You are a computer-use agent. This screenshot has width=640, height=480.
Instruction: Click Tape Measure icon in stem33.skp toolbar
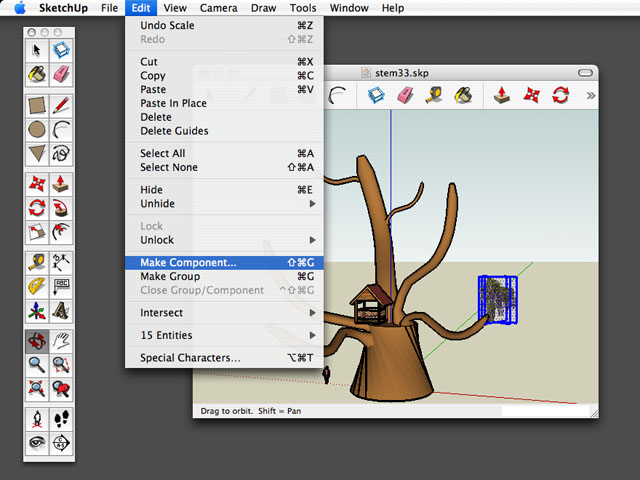(x=434, y=95)
